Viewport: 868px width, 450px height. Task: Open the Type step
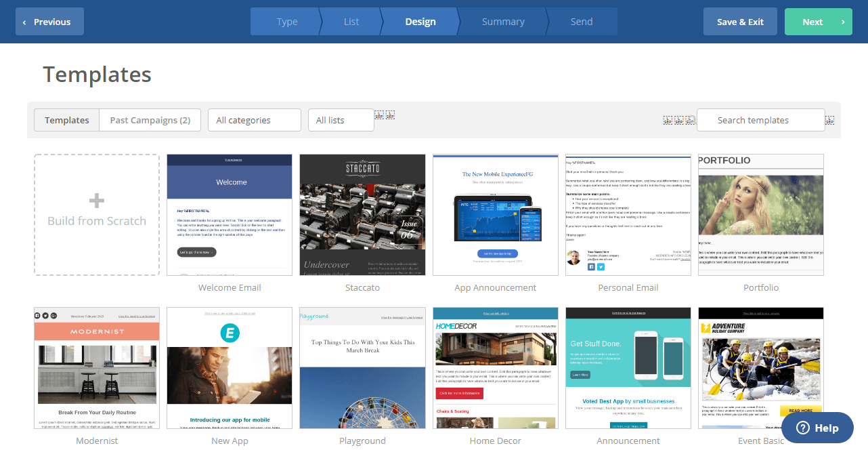pos(284,22)
